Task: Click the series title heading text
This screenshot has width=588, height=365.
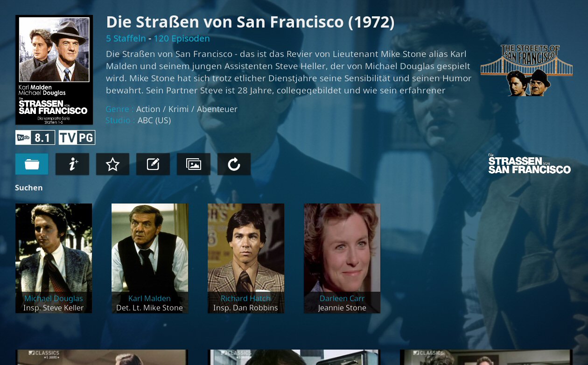Action: (250, 22)
